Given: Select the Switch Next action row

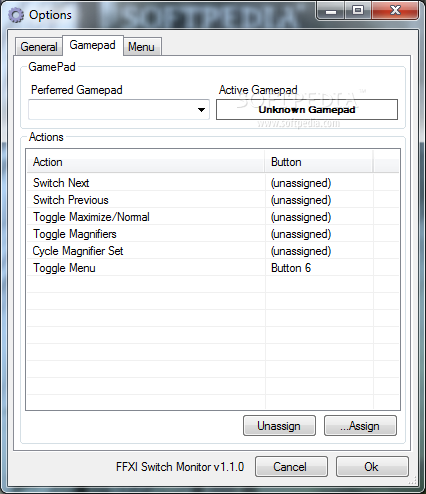Looking at the screenshot, I should click(x=213, y=183).
